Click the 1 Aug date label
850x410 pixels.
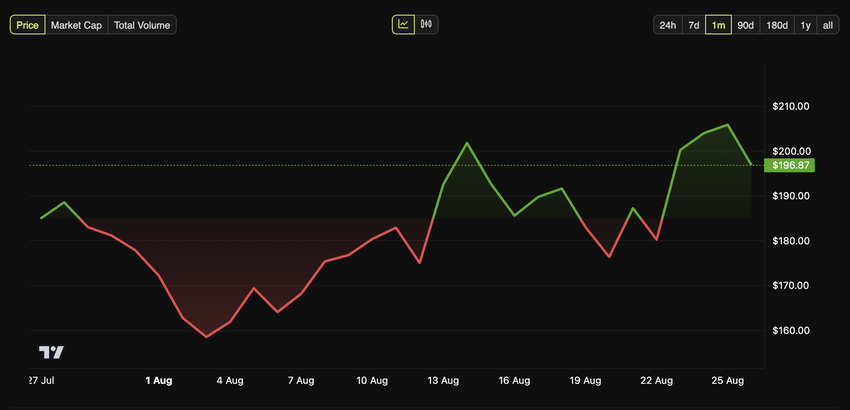point(159,381)
